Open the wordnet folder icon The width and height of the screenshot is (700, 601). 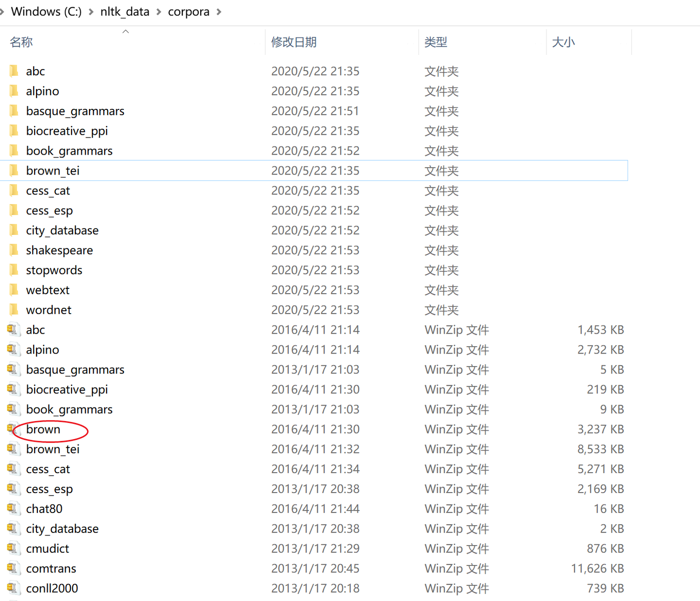click(x=13, y=310)
